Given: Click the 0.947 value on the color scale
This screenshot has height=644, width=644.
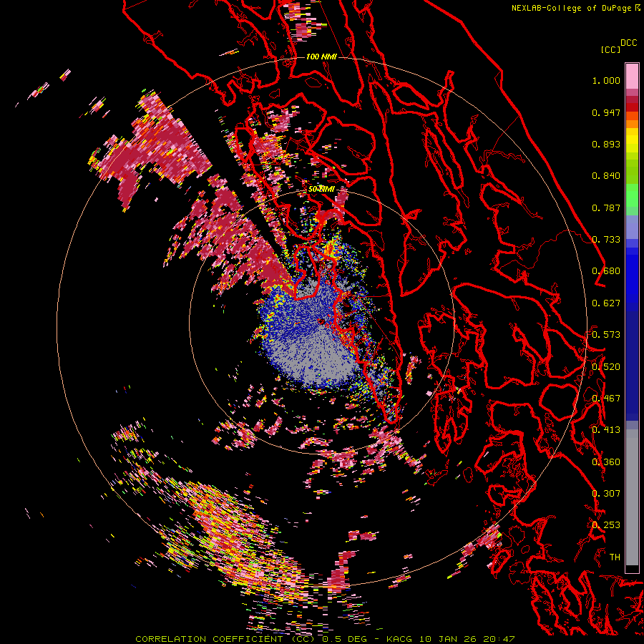Looking at the screenshot, I should (606, 112).
